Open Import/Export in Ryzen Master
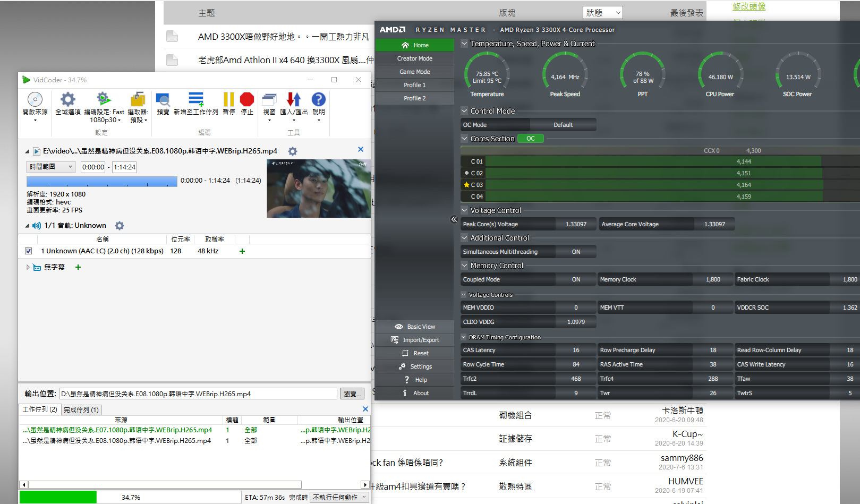Viewport: 860px width, 504px height. click(x=415, y=340)
